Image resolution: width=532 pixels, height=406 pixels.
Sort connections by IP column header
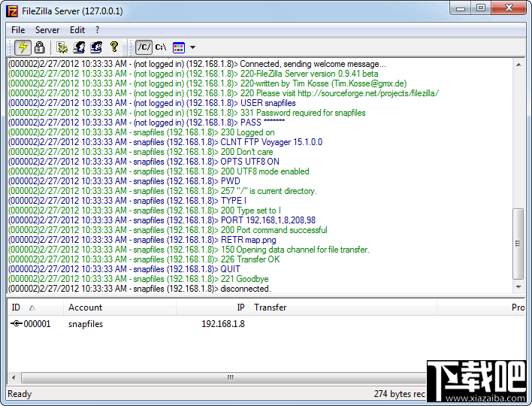[213, 308]
